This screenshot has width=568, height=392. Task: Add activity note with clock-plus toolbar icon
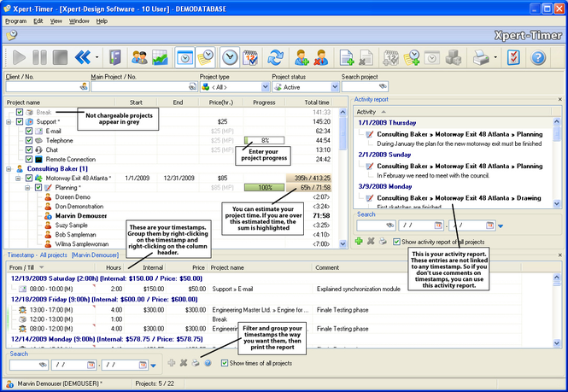click(412, 57)
